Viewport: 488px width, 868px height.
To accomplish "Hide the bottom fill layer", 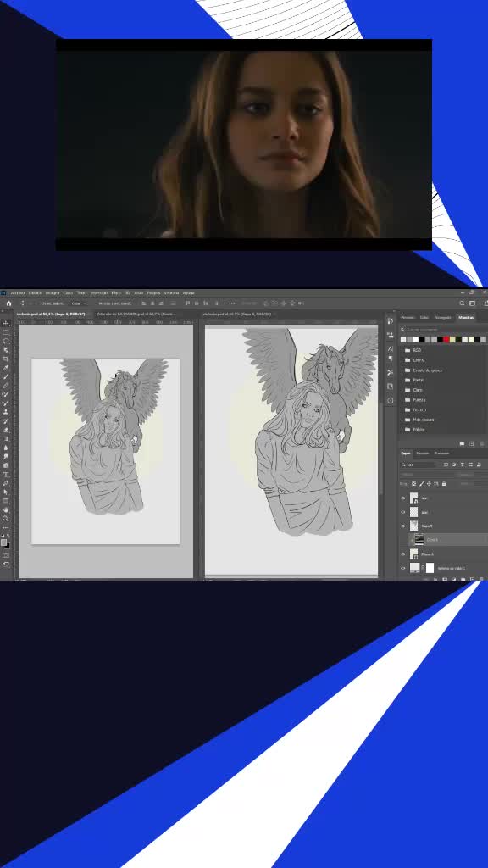I will [402, 569].
